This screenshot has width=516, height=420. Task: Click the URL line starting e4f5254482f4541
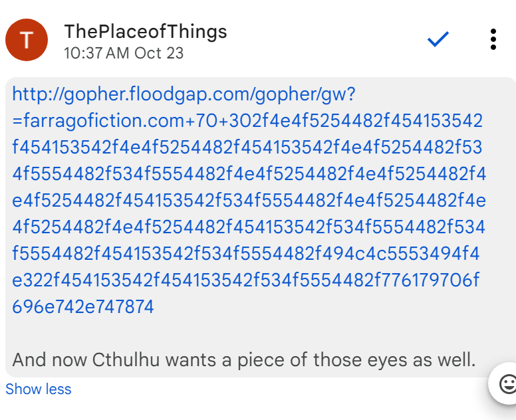pos(249,201)
